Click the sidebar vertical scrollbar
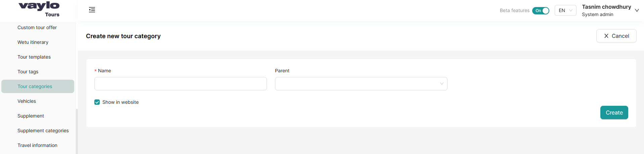Image resolution: width=644 pixels, height=154 pixels. pyautogui.click(x=77, y=131)
